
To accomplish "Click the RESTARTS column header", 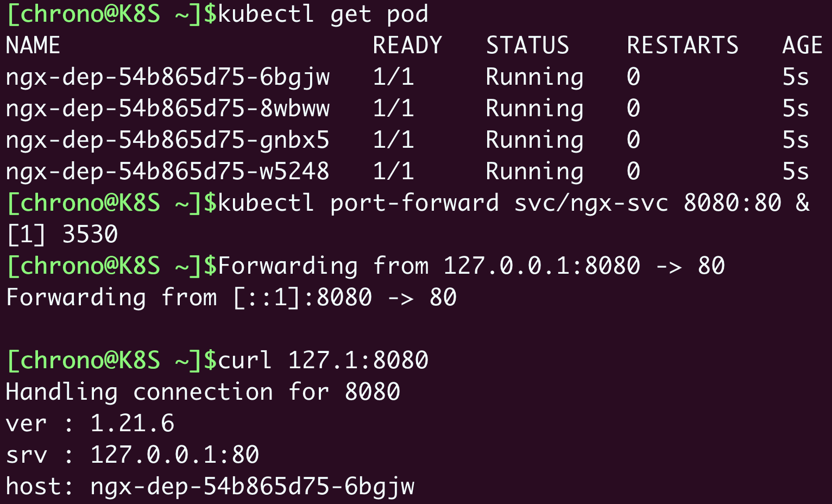I will click(x=683, y=46).
